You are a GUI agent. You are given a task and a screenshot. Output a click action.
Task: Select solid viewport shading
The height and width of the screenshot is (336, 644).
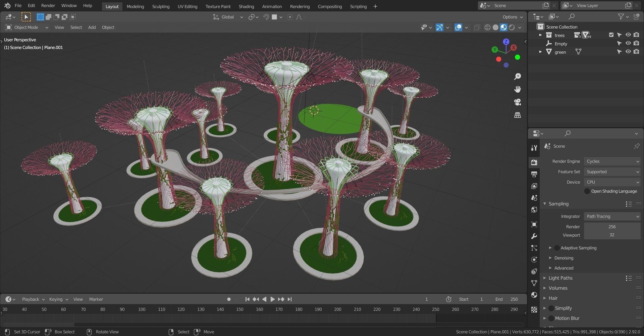[495, 28]
